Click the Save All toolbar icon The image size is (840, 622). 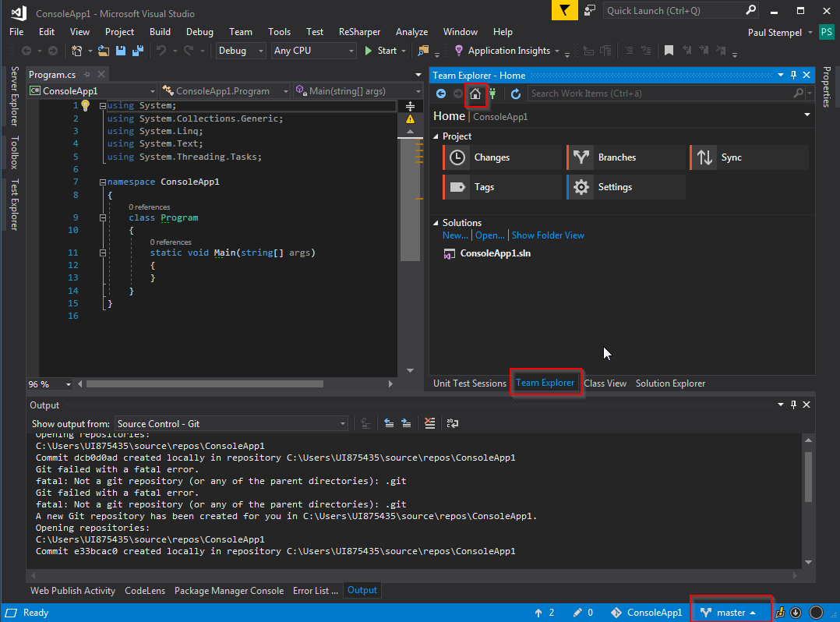pos(137,51)
